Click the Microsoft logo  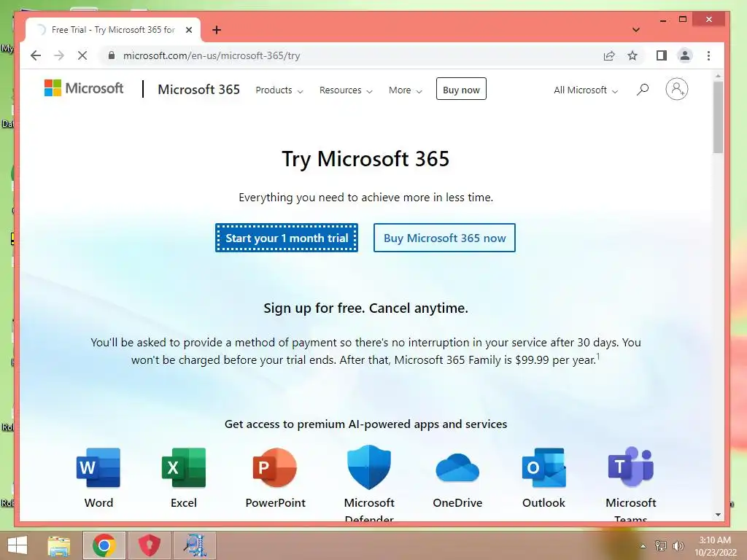(x=84, y=88)
